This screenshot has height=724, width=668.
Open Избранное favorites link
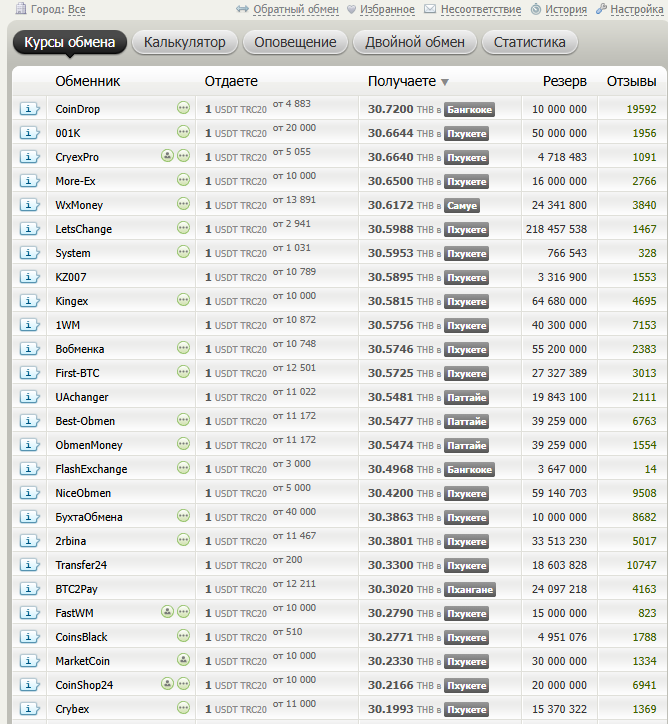(x=387, y=9)
